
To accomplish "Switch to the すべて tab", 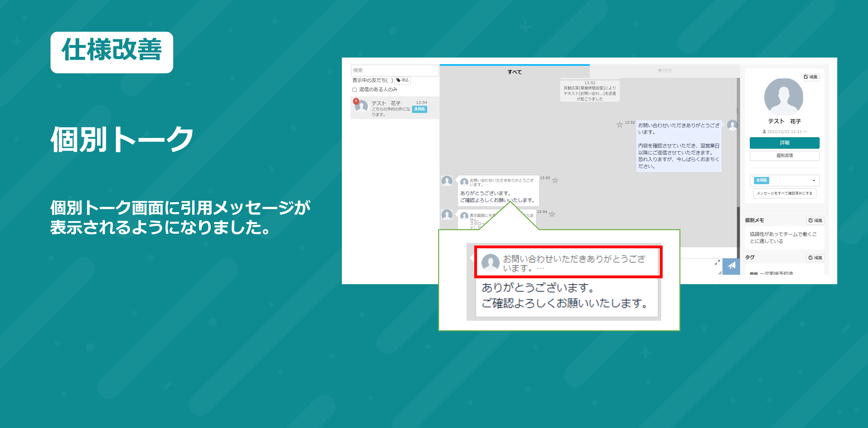I will click(x=514, y=72).
